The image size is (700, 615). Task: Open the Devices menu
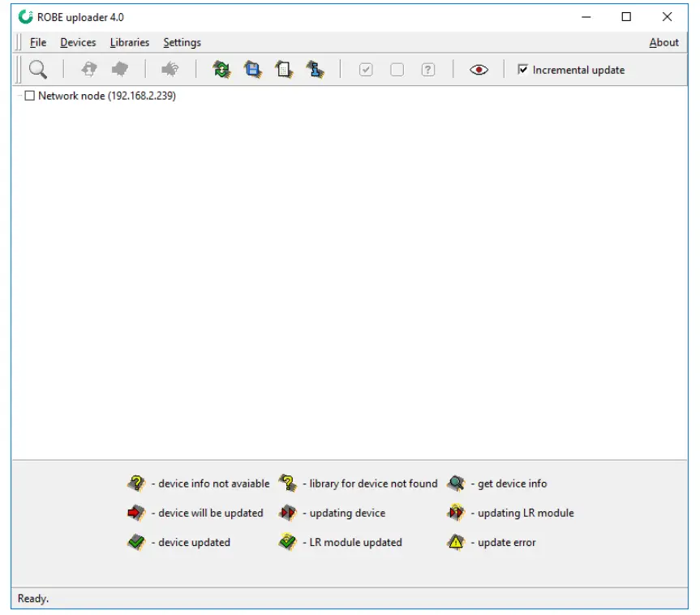[x=78, y=42]
